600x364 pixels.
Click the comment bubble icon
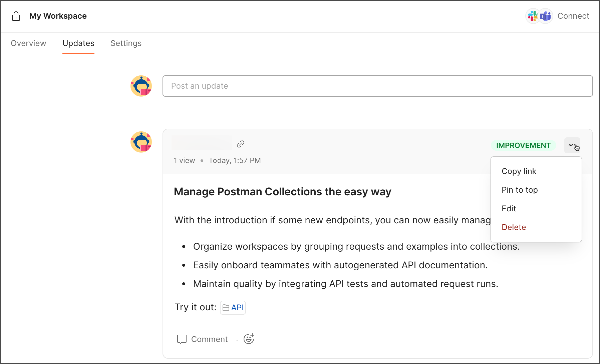tap(182, 339)
